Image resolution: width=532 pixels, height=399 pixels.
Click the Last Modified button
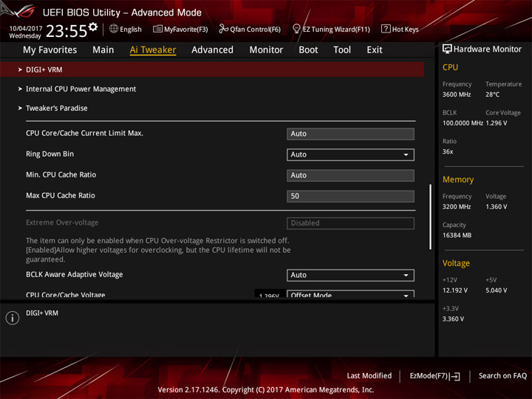click(369, 376)
